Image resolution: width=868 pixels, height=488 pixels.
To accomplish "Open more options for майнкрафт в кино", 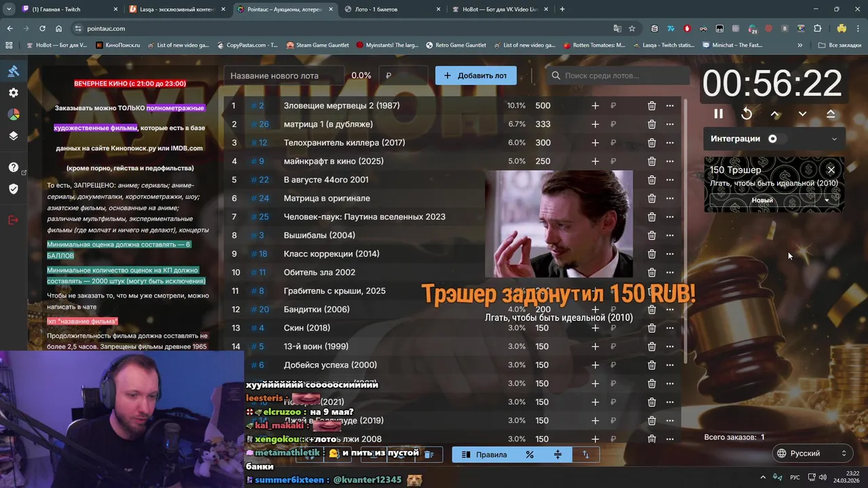I will pyautogui.click(x=670, y=161).
